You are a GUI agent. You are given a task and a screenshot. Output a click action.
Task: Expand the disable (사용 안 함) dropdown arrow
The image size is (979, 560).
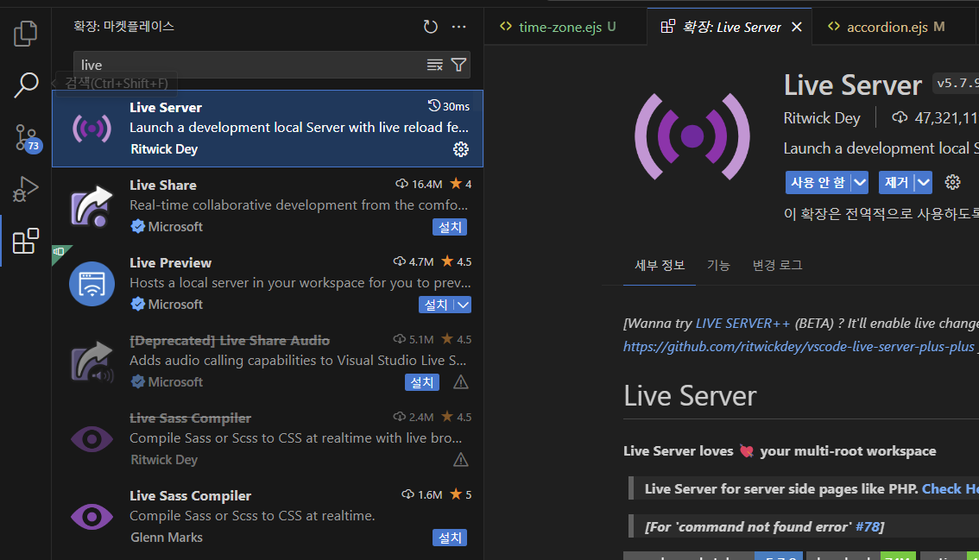pyautogui.click(x=860, y=182)
